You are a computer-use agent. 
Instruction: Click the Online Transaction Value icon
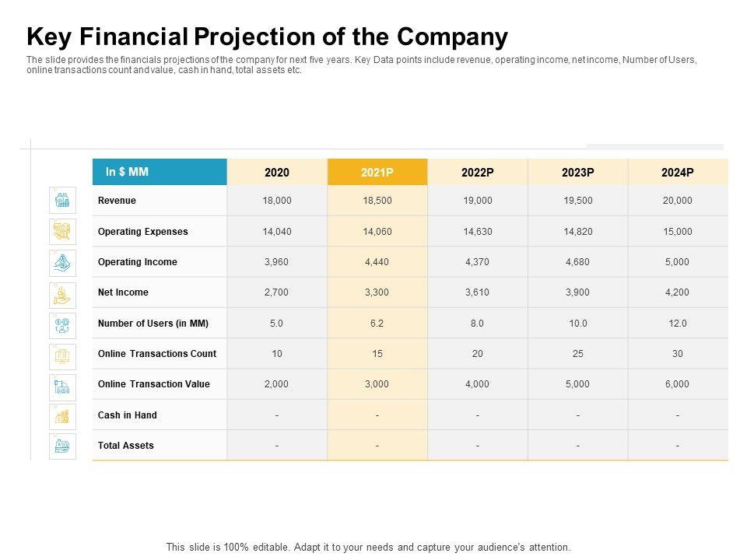[62, 384]
